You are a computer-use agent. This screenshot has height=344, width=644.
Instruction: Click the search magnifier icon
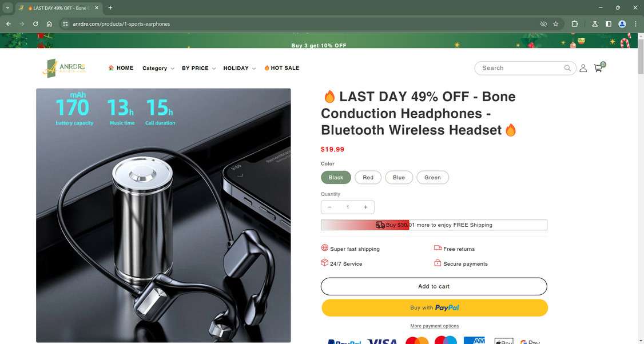tap(567, 68)
